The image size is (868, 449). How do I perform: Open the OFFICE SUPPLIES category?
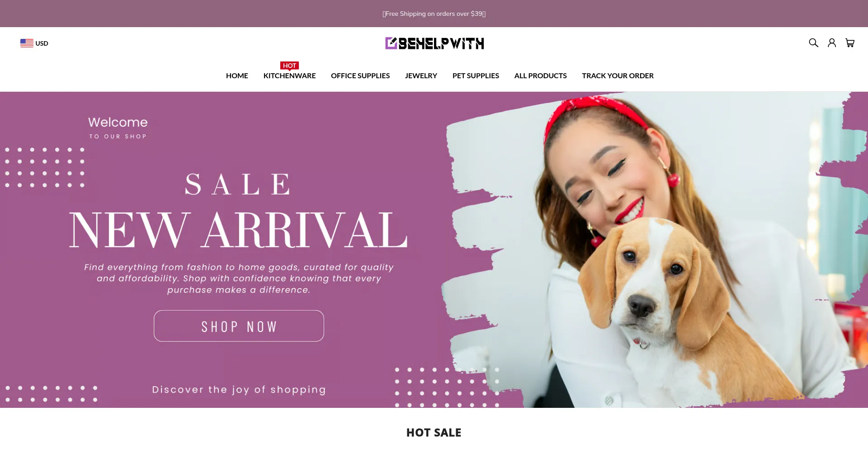[360, 76]
